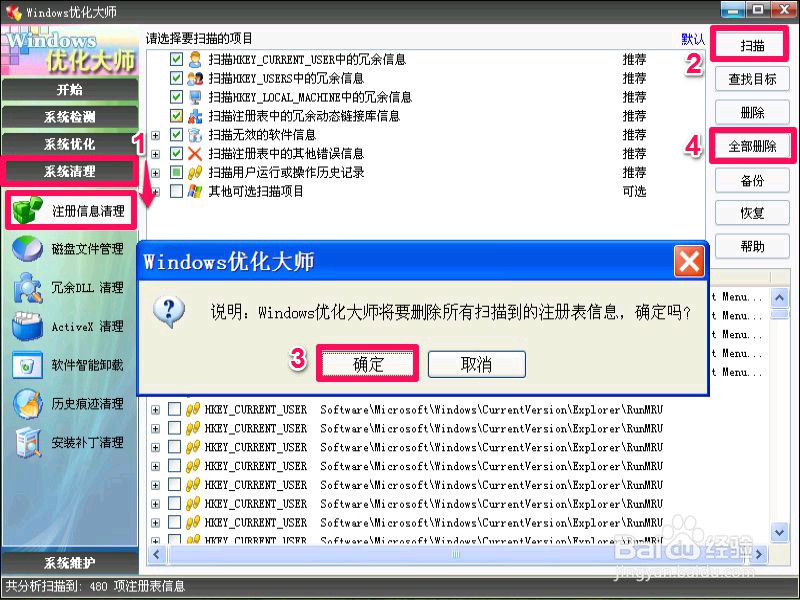Viewport: 800px width, 600px height.
Task: Open 磁盘文件管理 disk file management
Action: pyautogui.click(x=68, y=249)
